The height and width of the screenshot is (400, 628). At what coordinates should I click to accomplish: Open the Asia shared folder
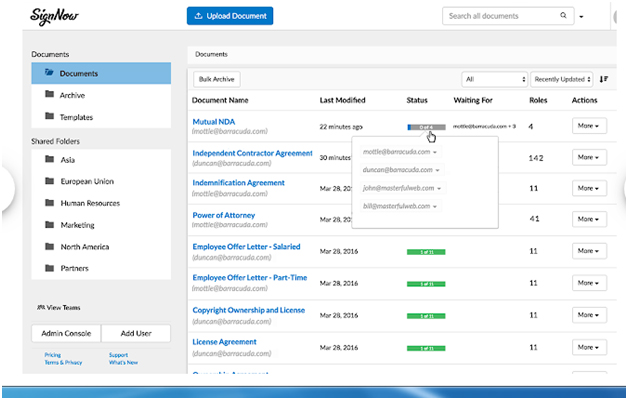[101, 160]
